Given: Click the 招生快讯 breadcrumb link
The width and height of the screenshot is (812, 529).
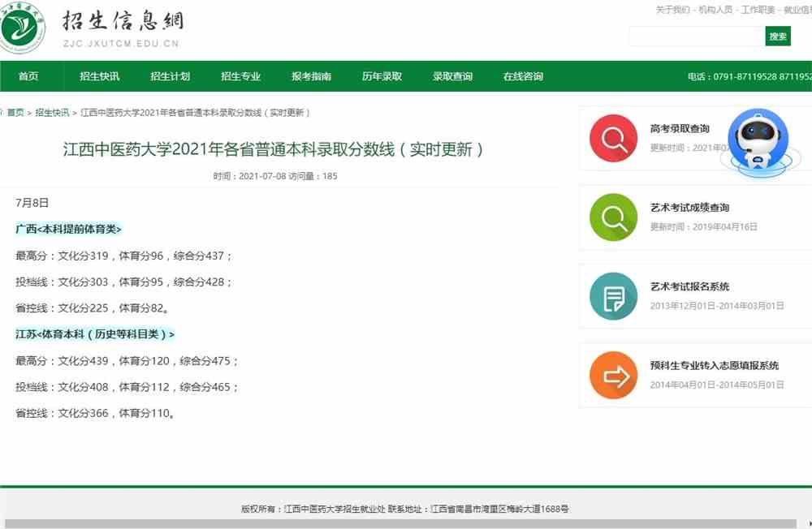Looking at the screenshot, I should (52, 113).
